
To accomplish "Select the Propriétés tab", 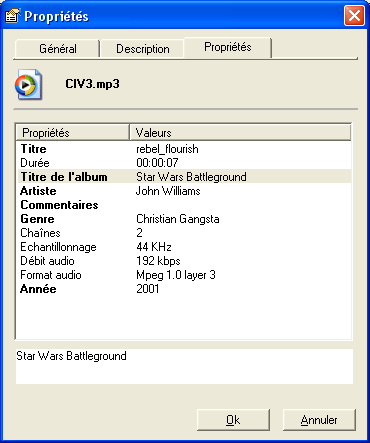I will (x=228, y=47).
